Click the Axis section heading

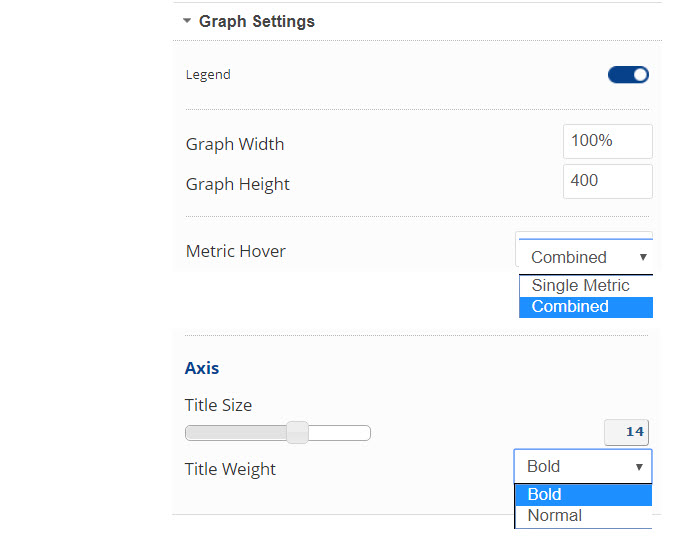202,368
